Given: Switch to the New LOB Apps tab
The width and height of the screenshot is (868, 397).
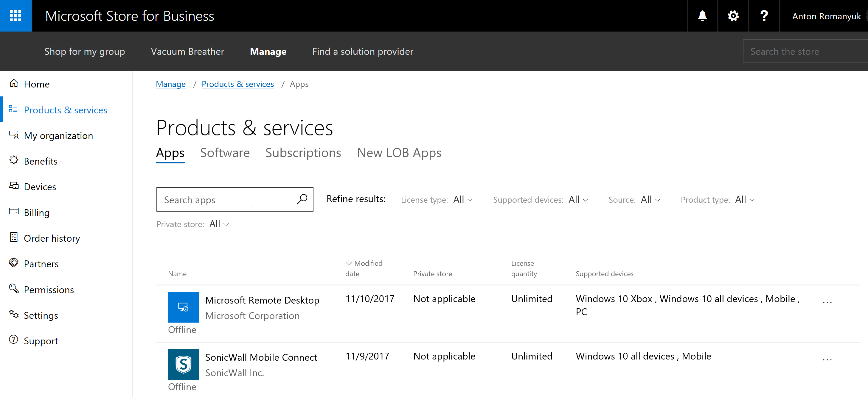Looking at the screenshot, I should point(399,153).
